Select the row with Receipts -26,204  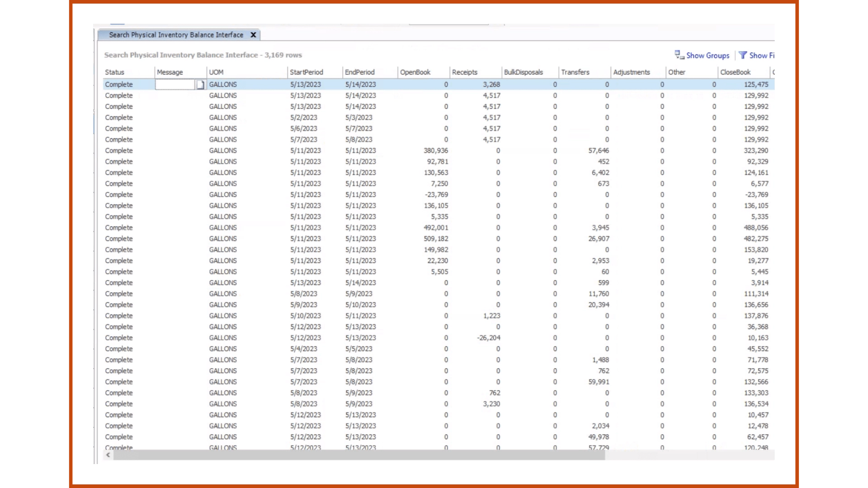pos(489,338)
